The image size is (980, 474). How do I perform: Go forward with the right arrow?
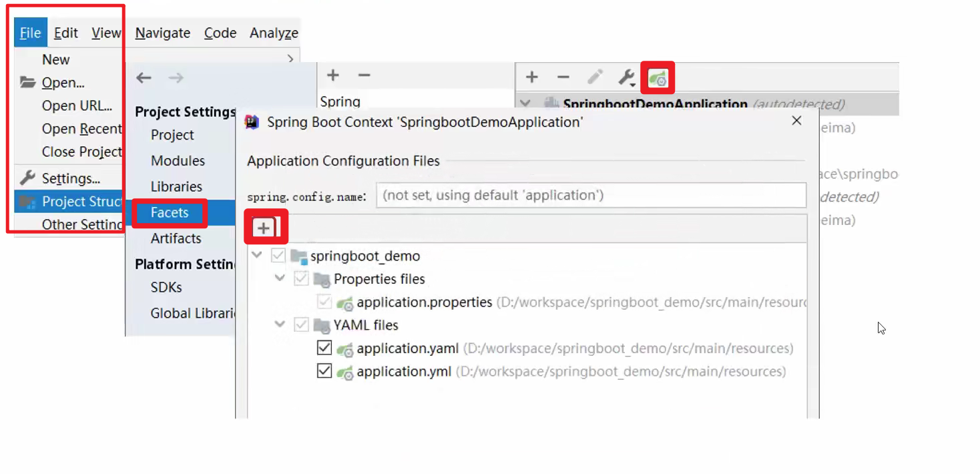click(x=176, y=77)
